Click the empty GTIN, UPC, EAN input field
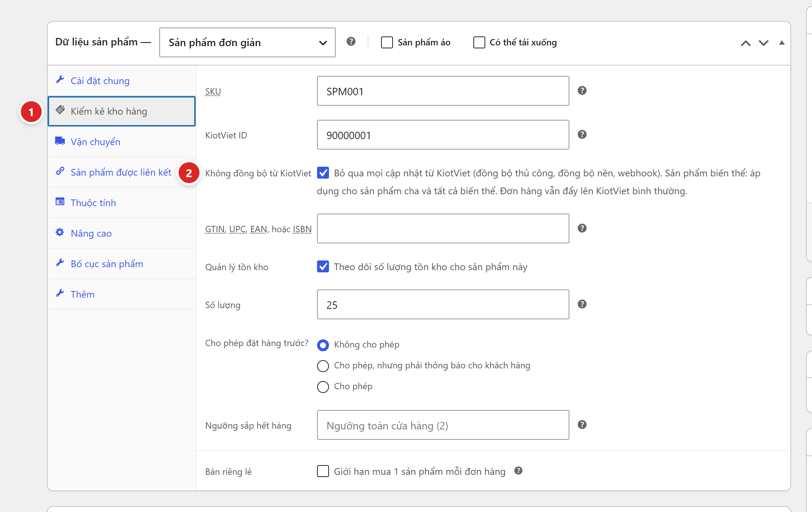812x512 pixels. (x=443, y=228)
